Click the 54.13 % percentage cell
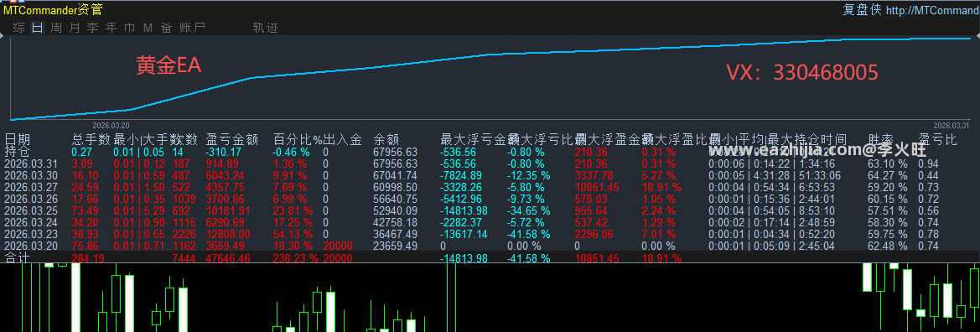The image size is (980, 332). coord(293,234)
